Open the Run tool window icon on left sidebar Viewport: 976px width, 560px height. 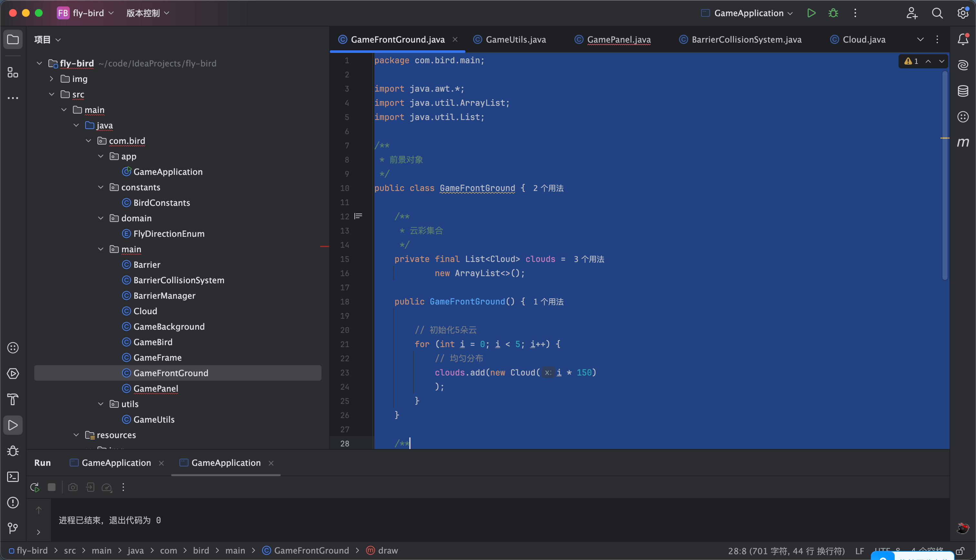tap(13, 425)
